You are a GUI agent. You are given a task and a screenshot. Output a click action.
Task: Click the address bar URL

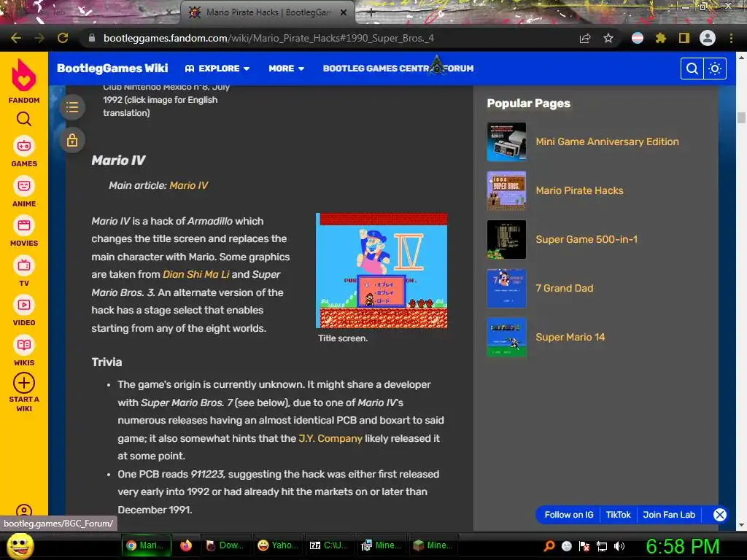268,38
